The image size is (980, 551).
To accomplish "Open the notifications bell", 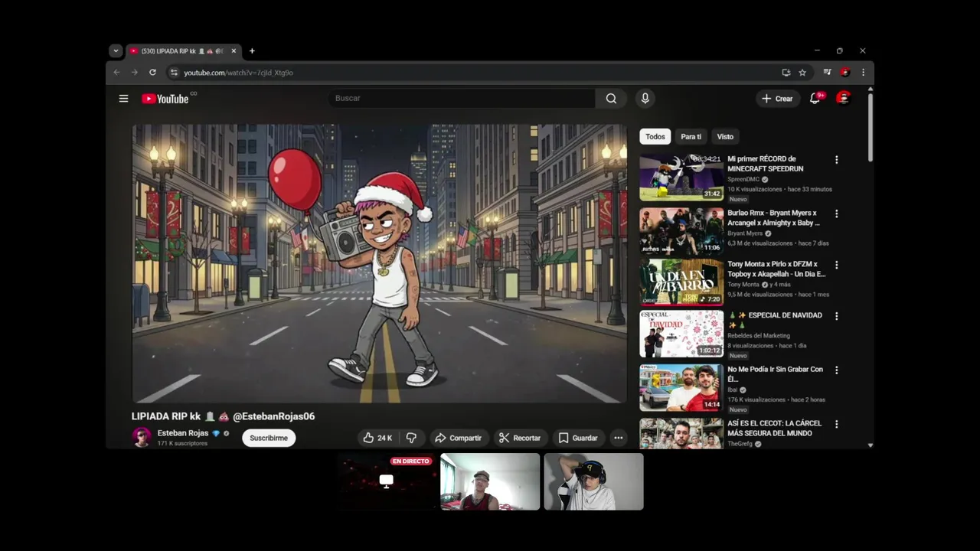I will 815,98.
